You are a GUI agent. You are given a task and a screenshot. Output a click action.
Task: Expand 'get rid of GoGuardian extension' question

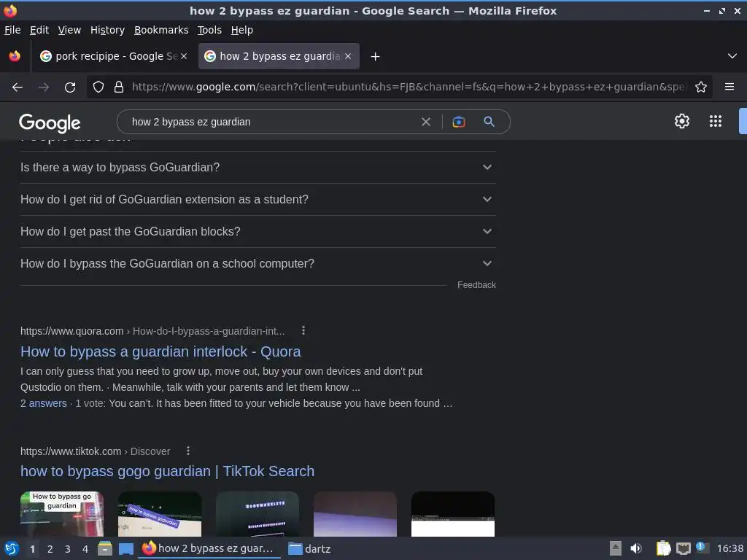pyautogui.click(x=258, y=200)
